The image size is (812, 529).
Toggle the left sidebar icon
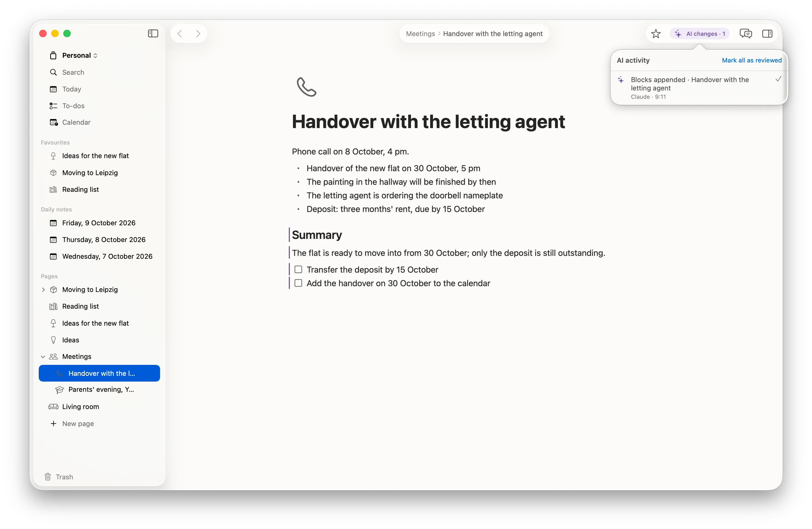pyautogui.click(x=153, y=33)
